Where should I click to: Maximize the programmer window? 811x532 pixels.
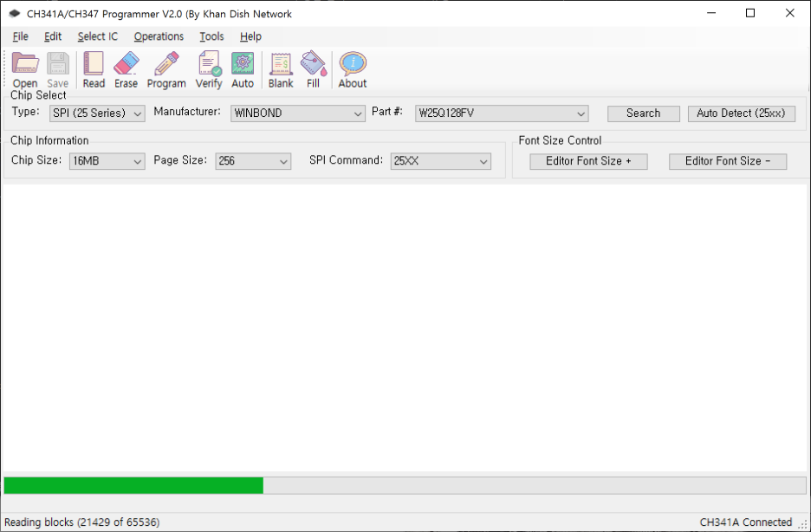pos(750,14)
